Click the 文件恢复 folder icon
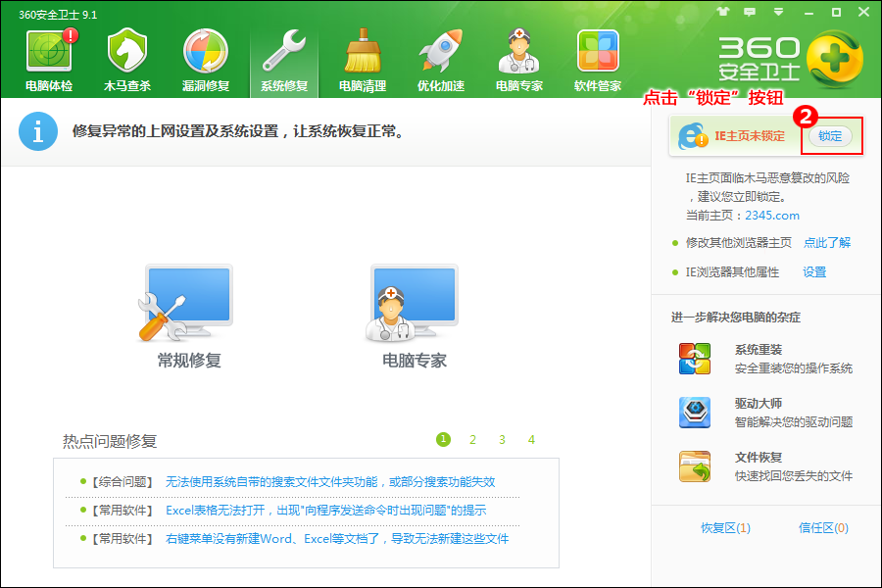The width and height of the screenshot is (882, 588). point(694,466)
